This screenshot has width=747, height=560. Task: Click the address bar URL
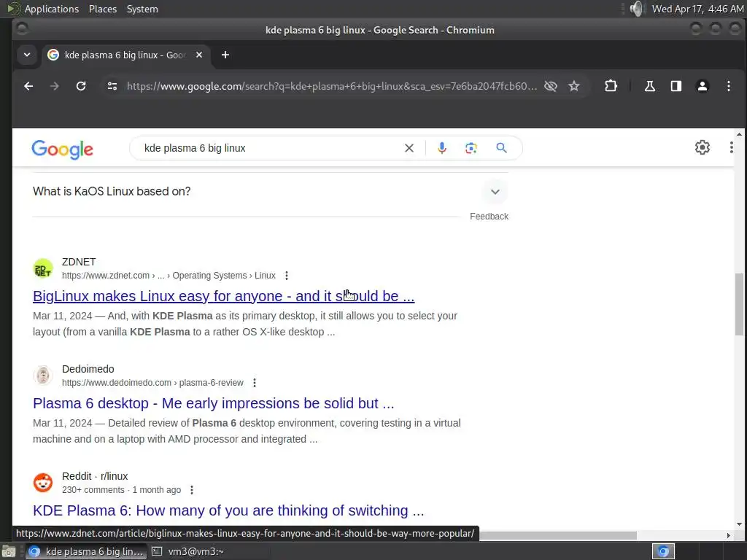pos(332,86)
